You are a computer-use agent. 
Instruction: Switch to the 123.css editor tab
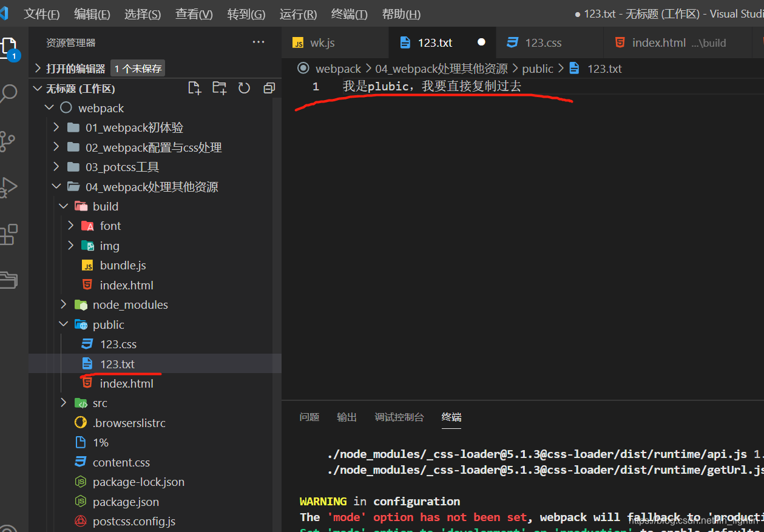click(x=550, y=42)
